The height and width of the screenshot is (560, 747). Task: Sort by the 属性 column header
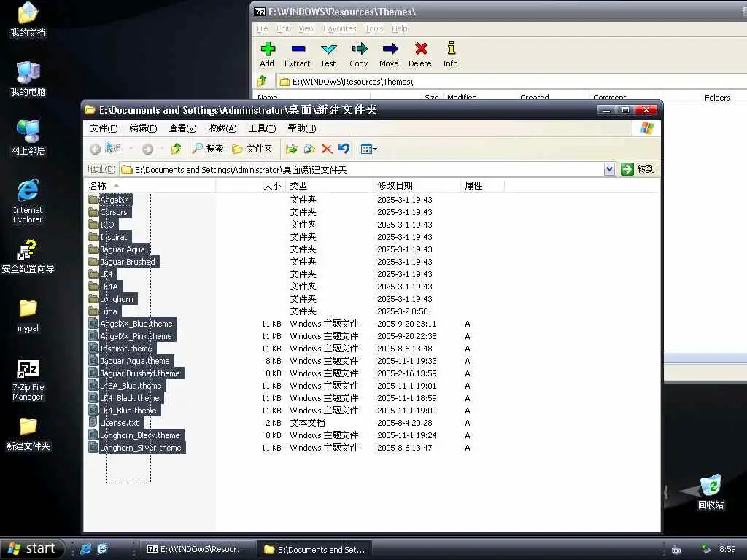pyautogui.click(x=482, y=186)
